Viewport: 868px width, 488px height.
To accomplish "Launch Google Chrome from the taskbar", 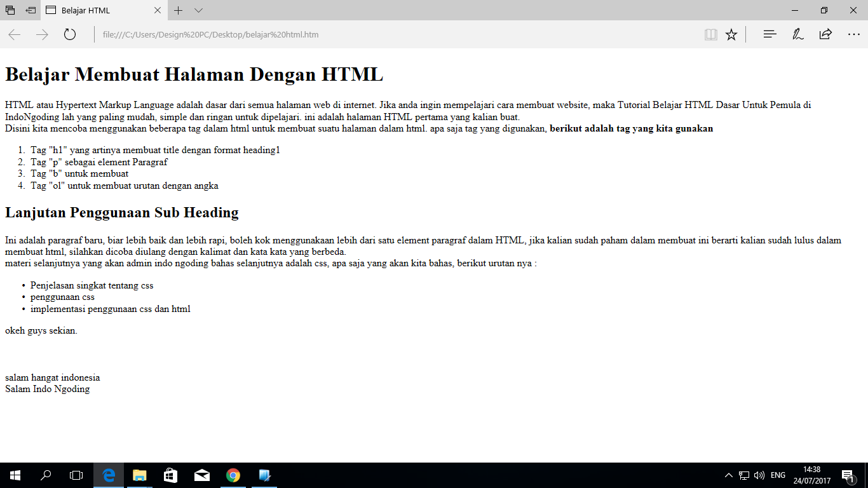I will [233, 475].
